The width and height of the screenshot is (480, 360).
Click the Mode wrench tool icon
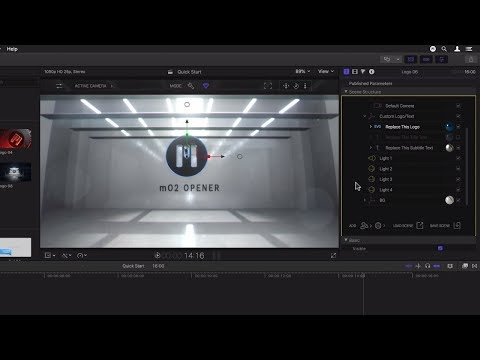[x=191, y=86]
